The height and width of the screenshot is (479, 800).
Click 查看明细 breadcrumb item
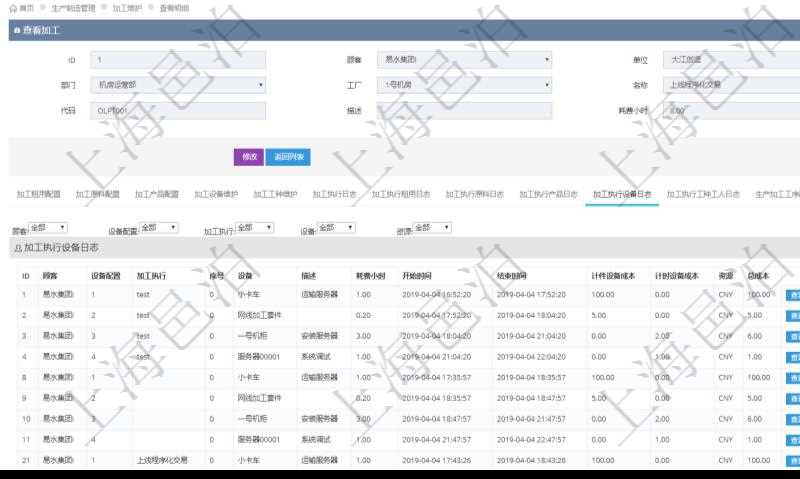(x=174, y=8)
